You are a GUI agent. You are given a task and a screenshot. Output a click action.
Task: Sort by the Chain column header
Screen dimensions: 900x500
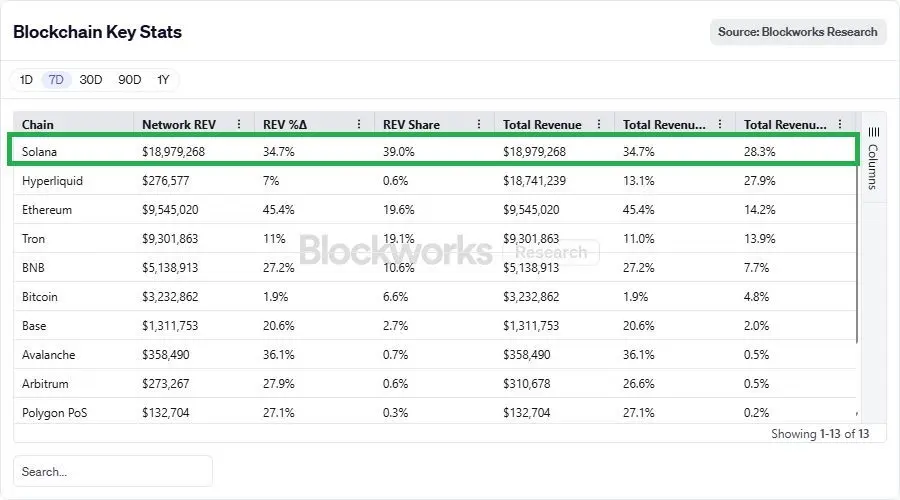[38, 125]
